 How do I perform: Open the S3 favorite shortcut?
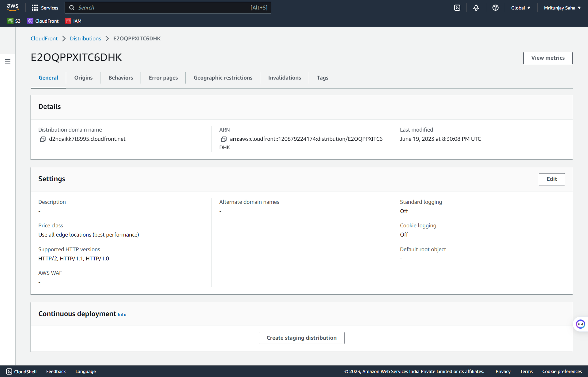coord(14,21)
